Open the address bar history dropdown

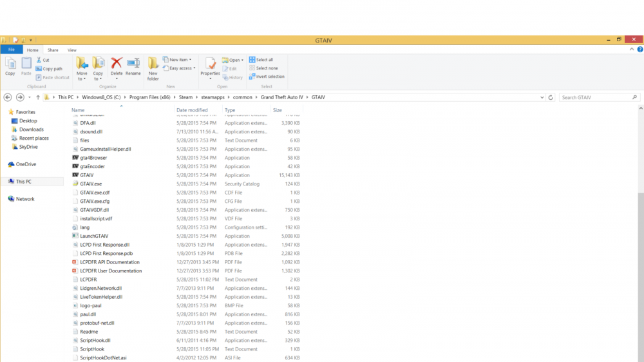point(542,97)
